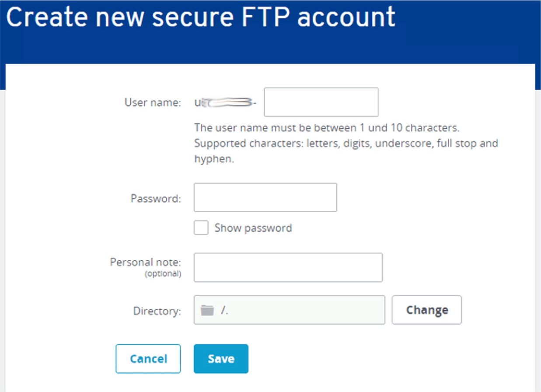Open directory chooser via Change button

click(x=426, y=310)
